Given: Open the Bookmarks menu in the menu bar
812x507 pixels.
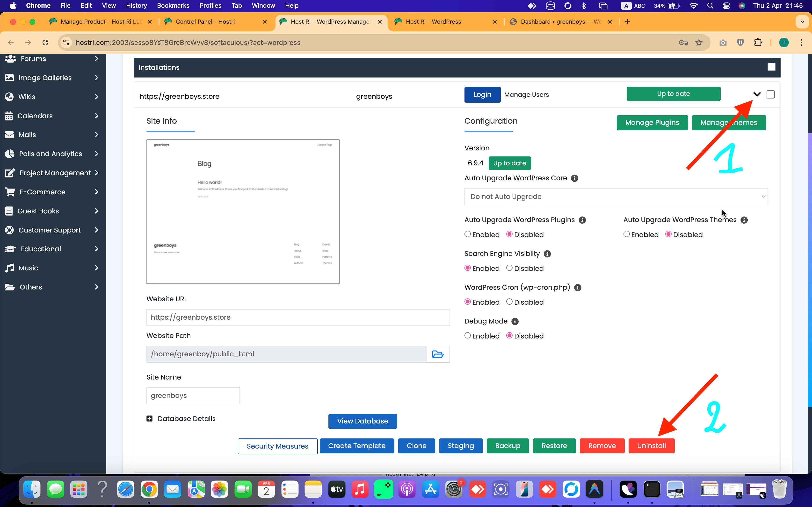Looking at the screenshot, I should point(173,5).
